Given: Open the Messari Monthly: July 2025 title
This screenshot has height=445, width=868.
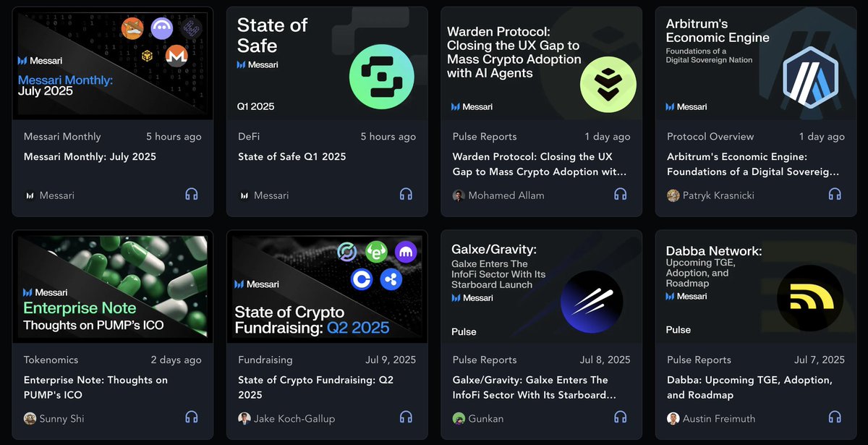Looking at the screenshot, I should point(90,156).
